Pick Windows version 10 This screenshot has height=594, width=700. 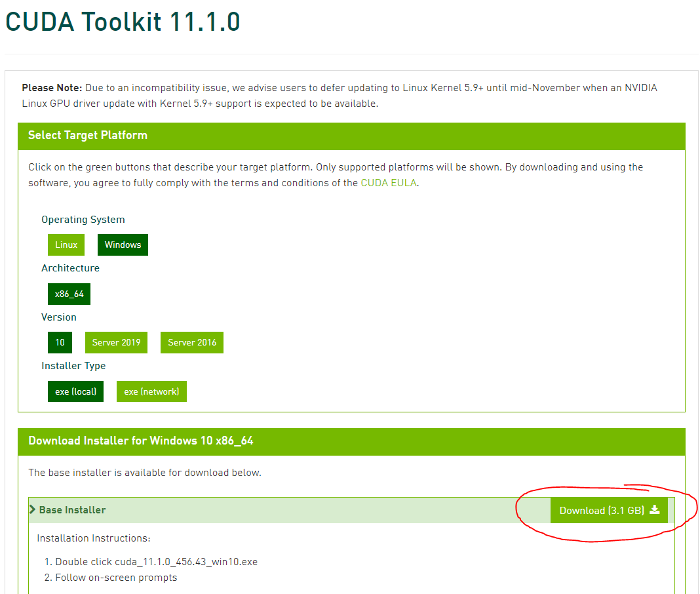(x=60, y=342)
